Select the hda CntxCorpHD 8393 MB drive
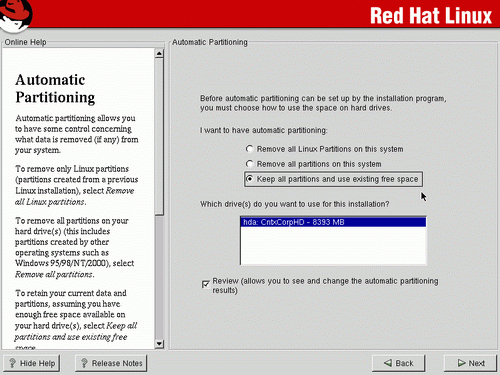 click(333, 222)
